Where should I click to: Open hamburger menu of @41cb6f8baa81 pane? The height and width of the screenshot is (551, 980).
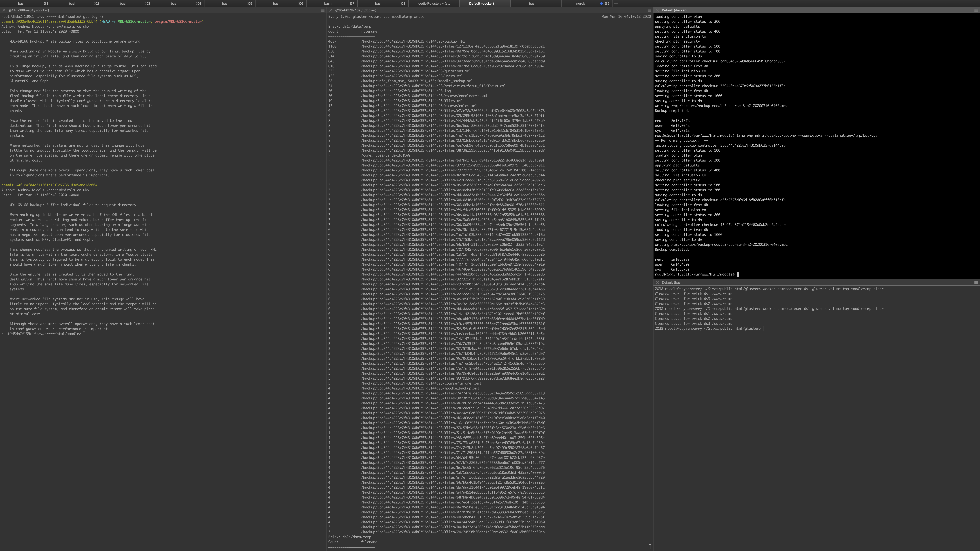tap(323, 10)
